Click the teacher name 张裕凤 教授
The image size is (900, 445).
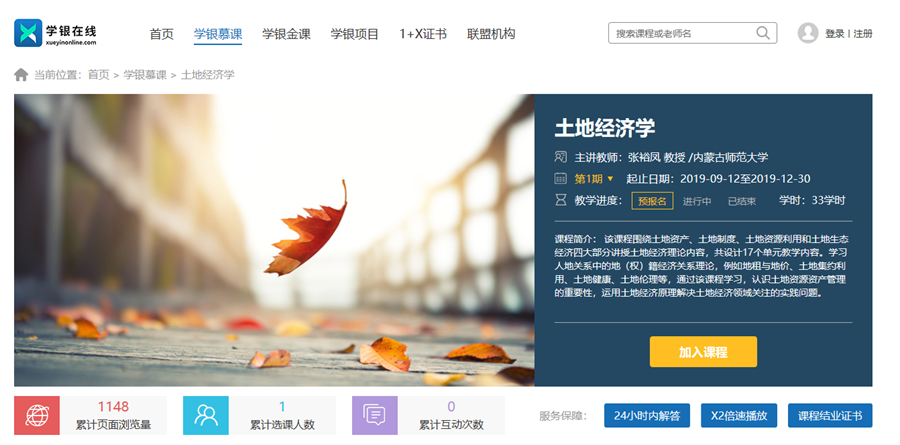pos(657,157)
